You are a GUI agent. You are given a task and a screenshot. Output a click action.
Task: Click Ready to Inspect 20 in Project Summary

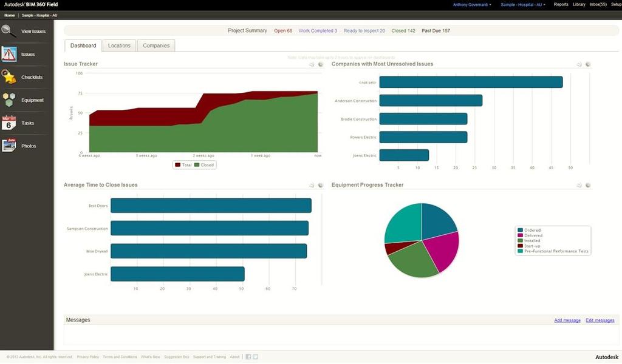pos(364,30)
